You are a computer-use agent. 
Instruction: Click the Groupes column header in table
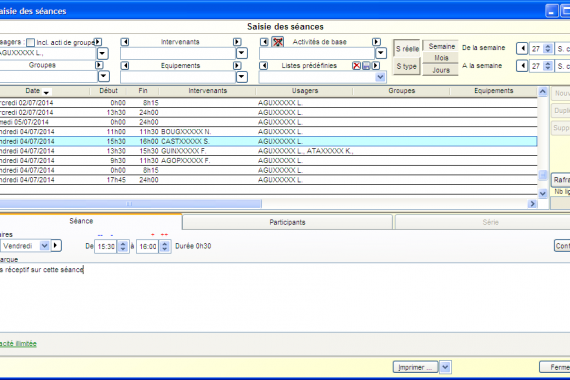pyautogui.click(x=401, y=91)
